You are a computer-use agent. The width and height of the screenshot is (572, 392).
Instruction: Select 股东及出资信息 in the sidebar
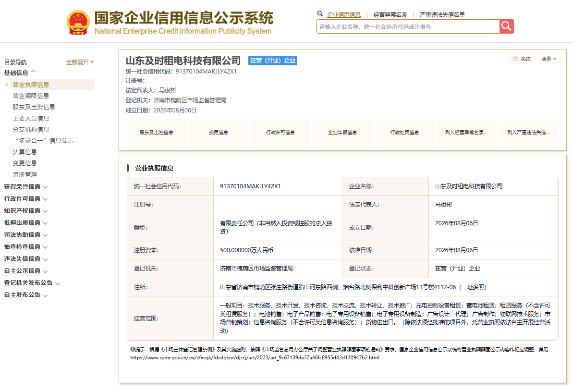pyautogui.click(x=34, y=107)
